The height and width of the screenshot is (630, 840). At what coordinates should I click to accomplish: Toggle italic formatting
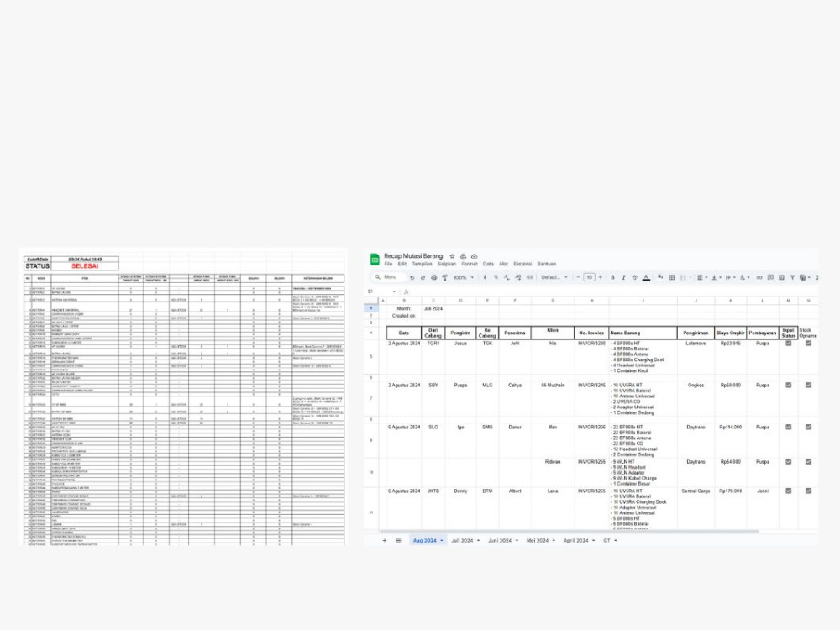(x=623, y=277)
